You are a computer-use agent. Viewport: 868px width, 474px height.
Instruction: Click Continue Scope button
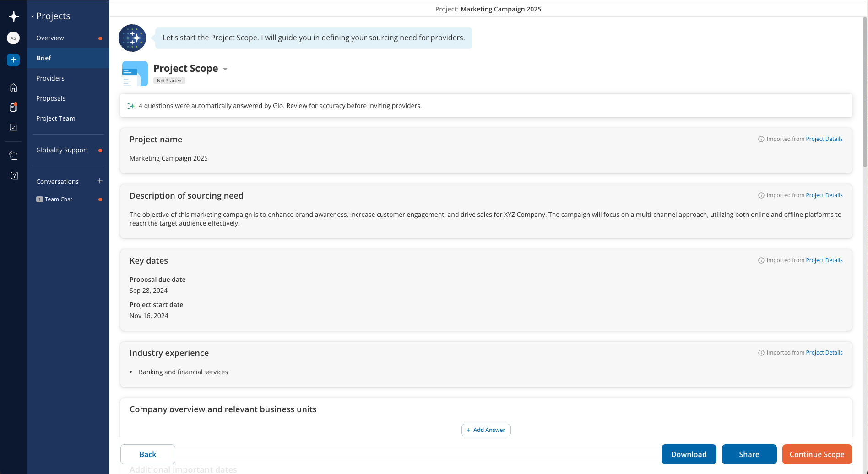[817, 454]
